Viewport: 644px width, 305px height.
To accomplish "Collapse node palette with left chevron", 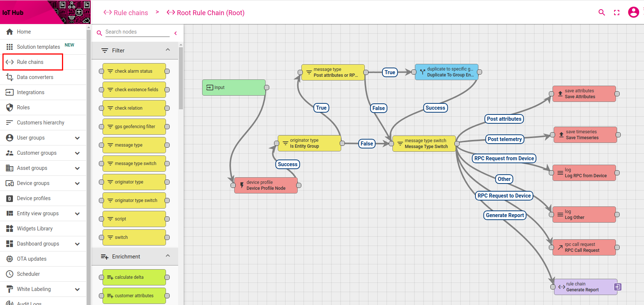I will [x=176, y=33].
